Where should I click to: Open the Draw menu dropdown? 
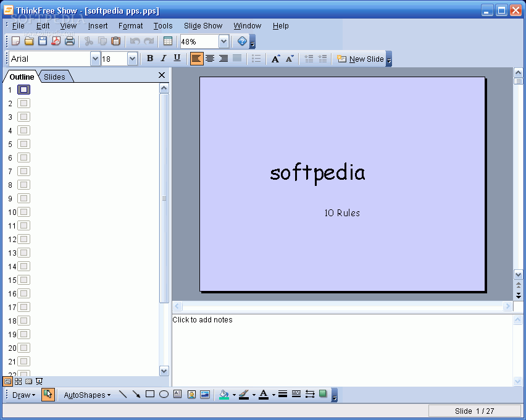tap(23, 395)
